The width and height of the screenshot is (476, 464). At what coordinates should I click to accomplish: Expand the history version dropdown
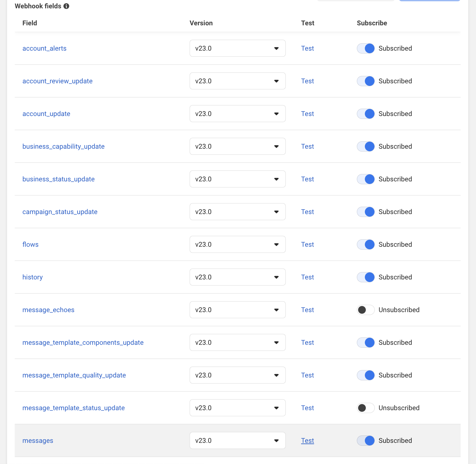point(237,277)
